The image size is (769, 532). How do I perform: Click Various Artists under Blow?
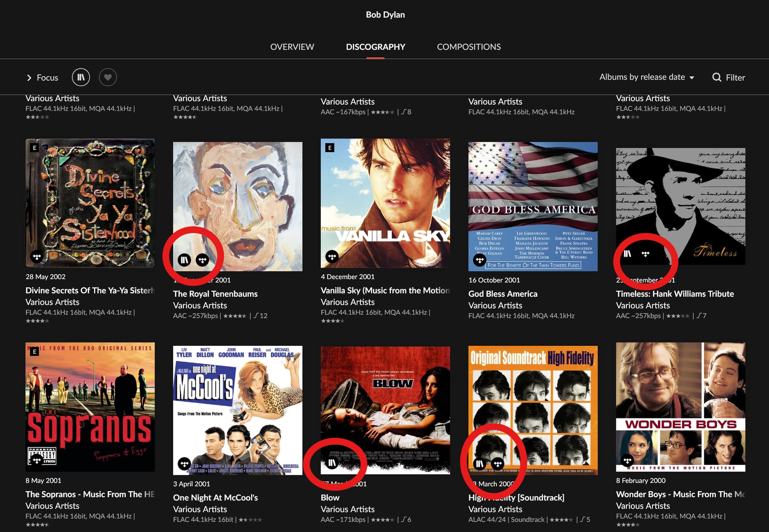click(x=347, y=509)
